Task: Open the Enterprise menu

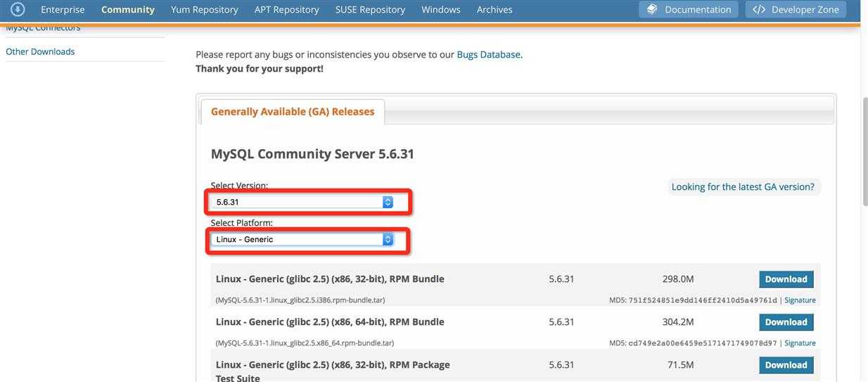Action: (63, 9)
